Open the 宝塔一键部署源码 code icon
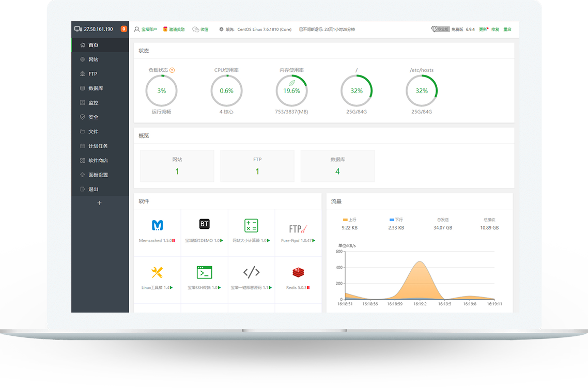This screenshot has width=588, height=388. [x=251, y=272]
